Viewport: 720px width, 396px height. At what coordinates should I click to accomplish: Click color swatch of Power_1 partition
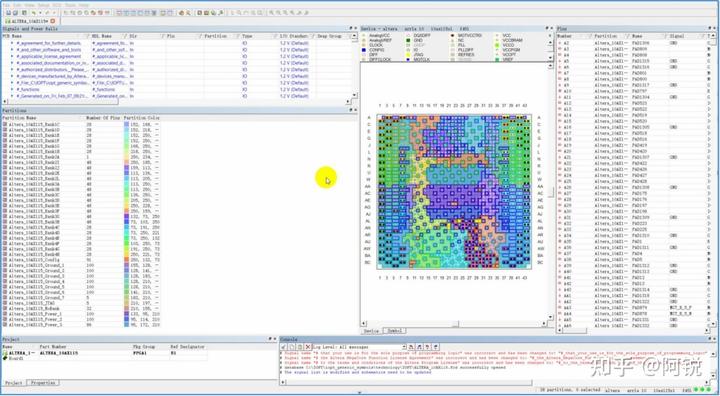[x=127, y=314]
